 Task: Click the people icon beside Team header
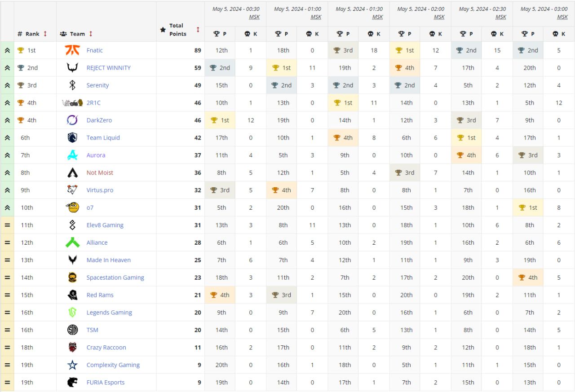pyautogui.click(x=63, y=34)
